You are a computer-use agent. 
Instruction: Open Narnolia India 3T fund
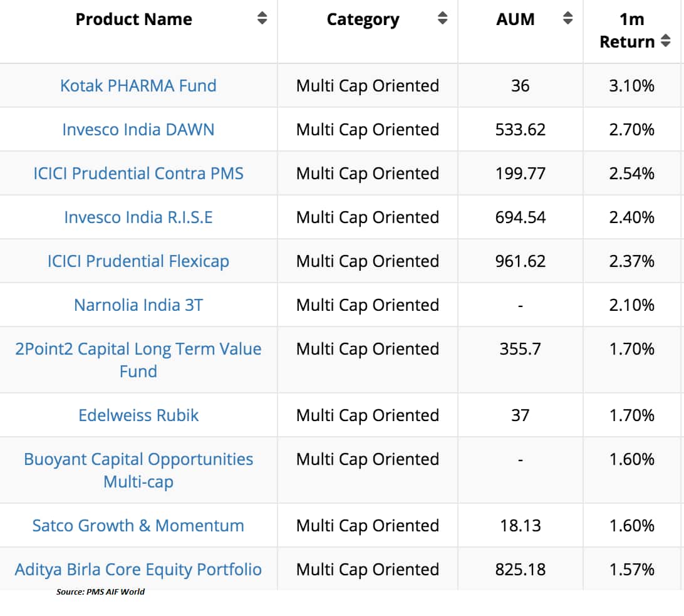click(x=138, y=305)
